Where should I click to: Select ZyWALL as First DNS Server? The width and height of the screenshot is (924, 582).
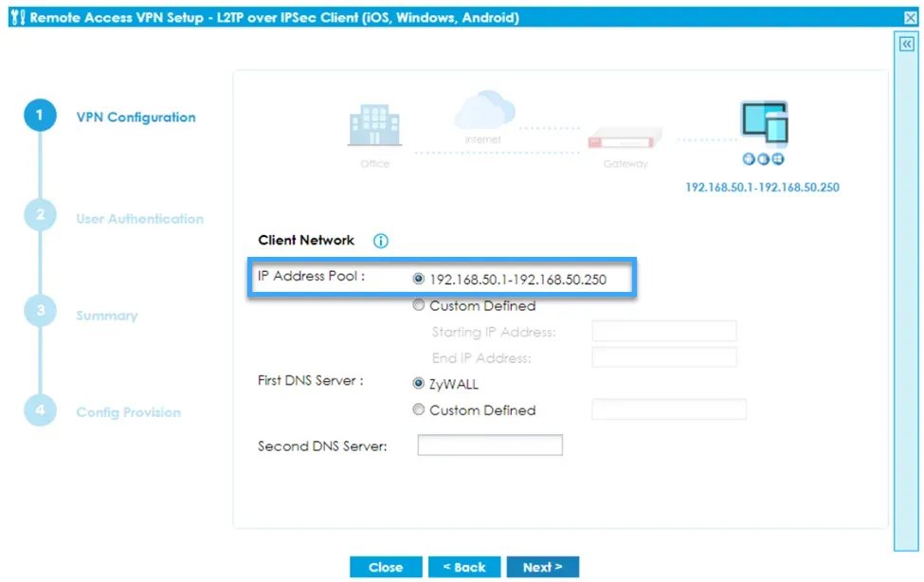coord(418,383)
